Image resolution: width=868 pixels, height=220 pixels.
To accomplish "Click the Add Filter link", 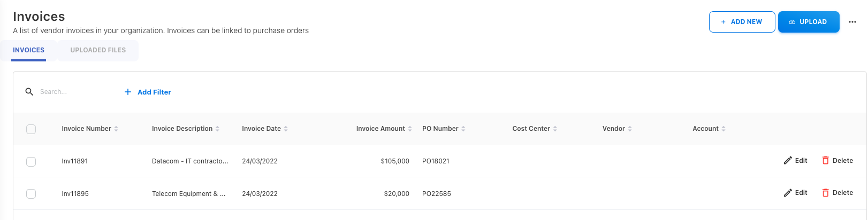I will click(148, 92).
